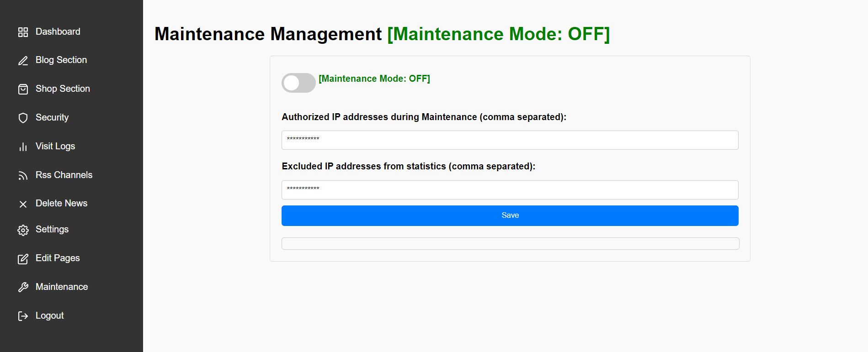Click the Rss Channels feed icon
Viewport: 868px width, 352px height.
tap(23, 175)
